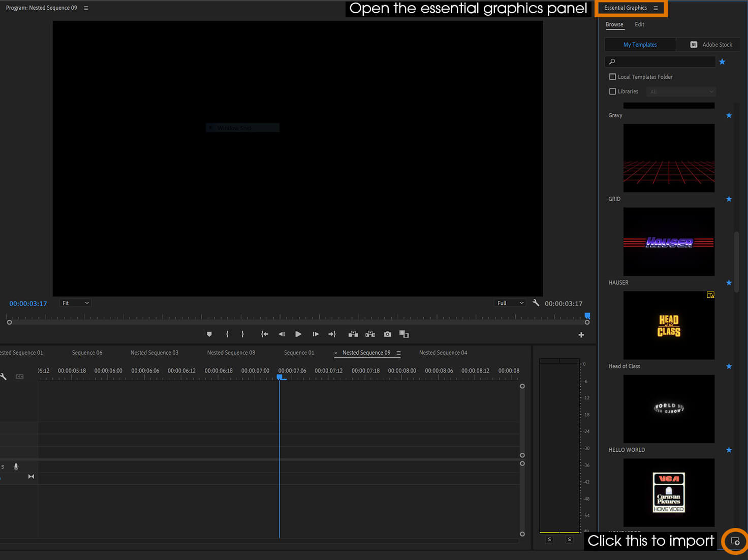The height and width of the screenshot is (560, 748).
Task: Switch to the Edit tab
Action: (x=639, y=24)
